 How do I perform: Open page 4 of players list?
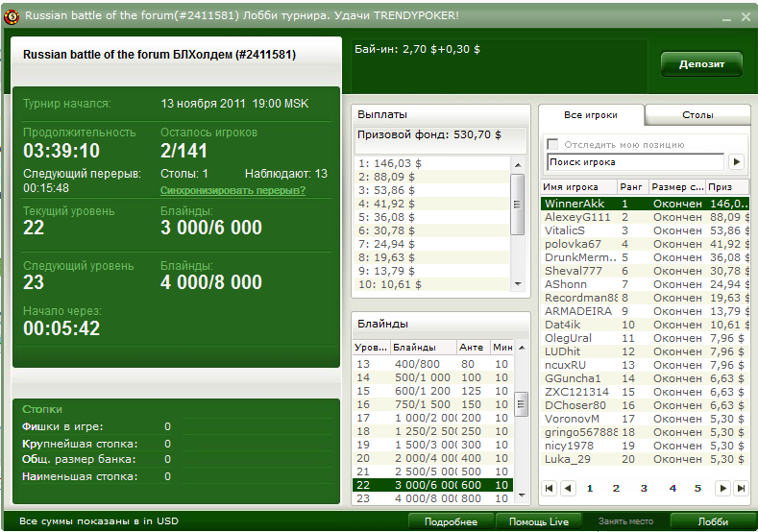click(x=672, y=489)
